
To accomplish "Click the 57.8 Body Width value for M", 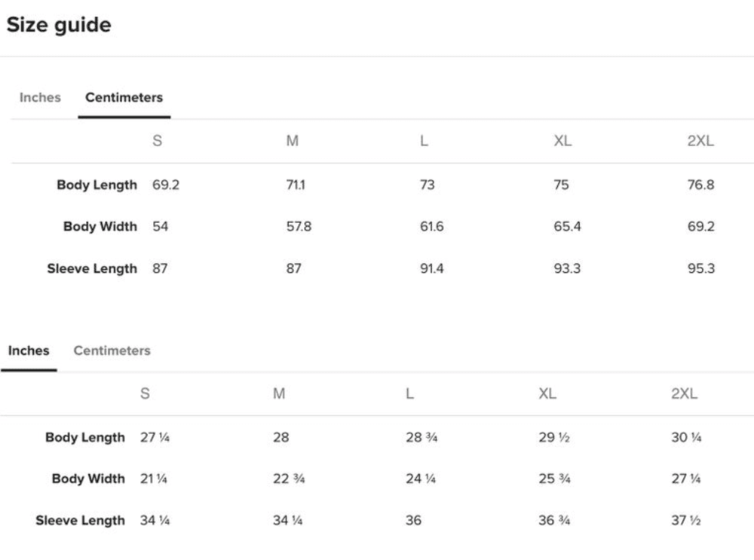I will [x=299, y=226].
